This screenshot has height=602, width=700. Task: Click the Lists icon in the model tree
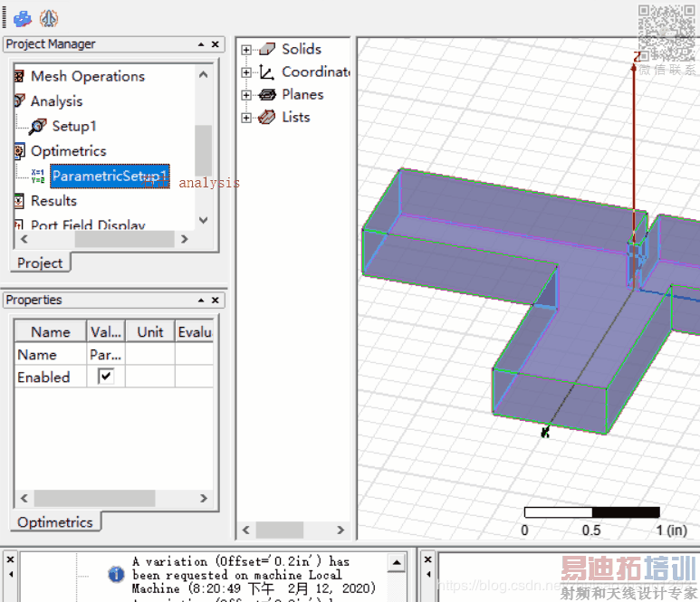click(x=267, y=118)
